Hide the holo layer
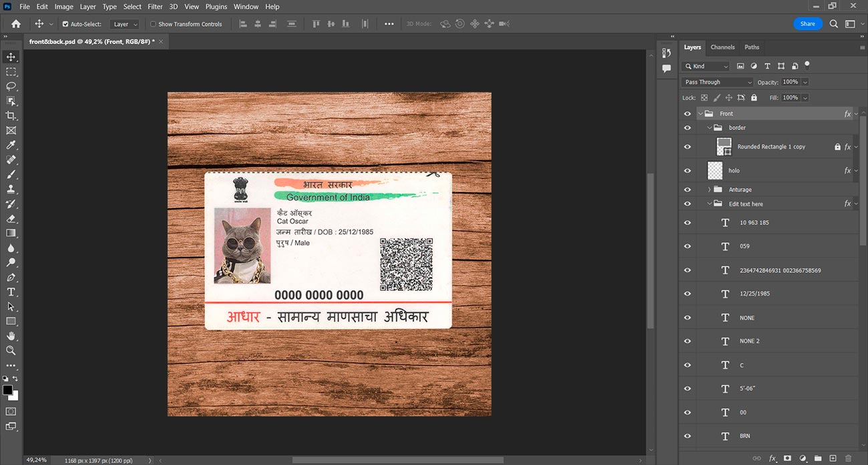Screen dimensions: 868x465 coord(688,170)
